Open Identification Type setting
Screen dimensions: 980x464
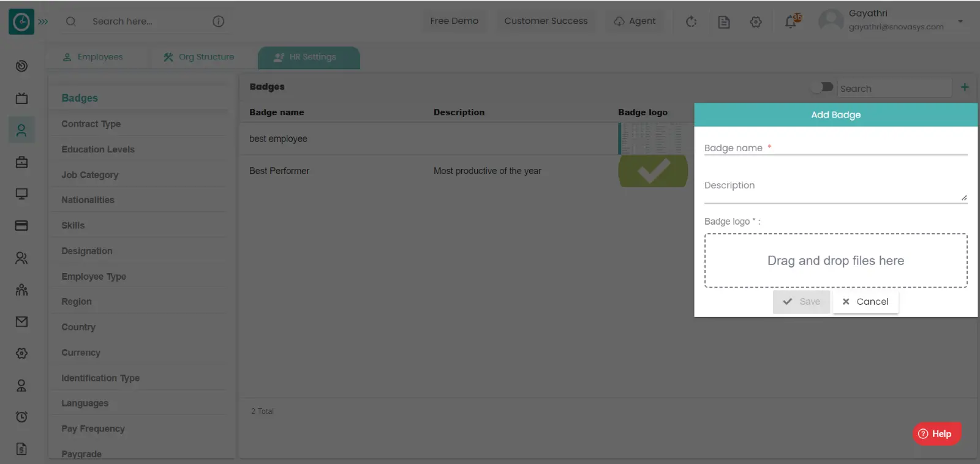(100, 378)
